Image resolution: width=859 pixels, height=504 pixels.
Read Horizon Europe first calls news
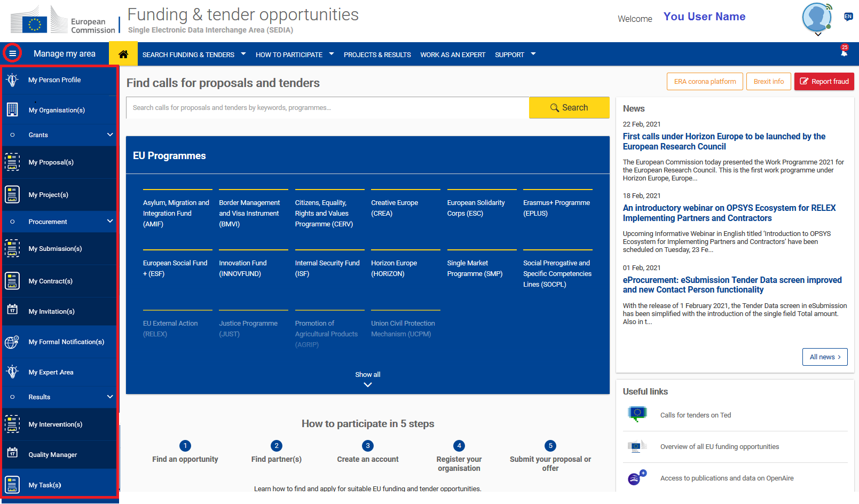[x=724, y=141]
